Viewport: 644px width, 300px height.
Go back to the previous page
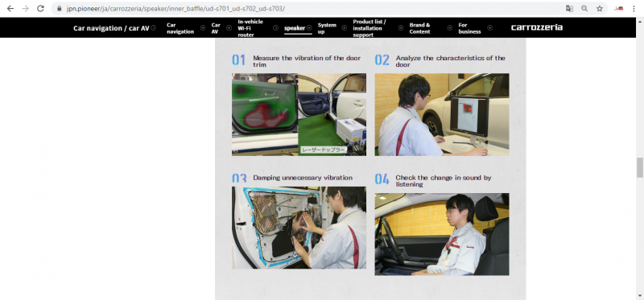[10, 9]
